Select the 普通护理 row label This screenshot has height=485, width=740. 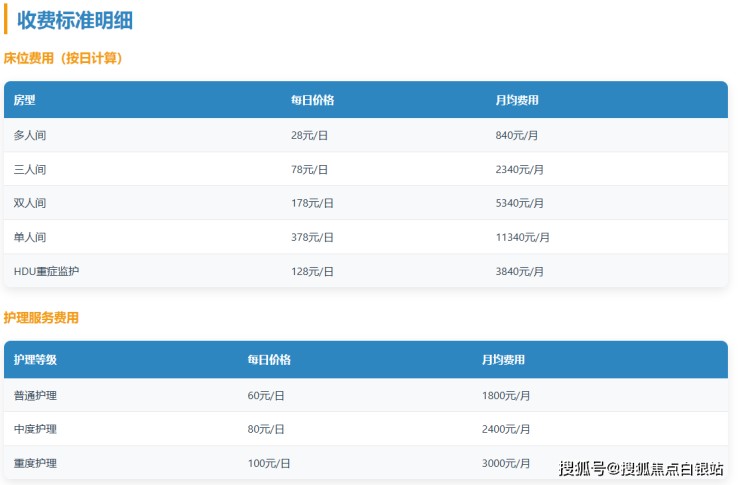tap(35, 395)
